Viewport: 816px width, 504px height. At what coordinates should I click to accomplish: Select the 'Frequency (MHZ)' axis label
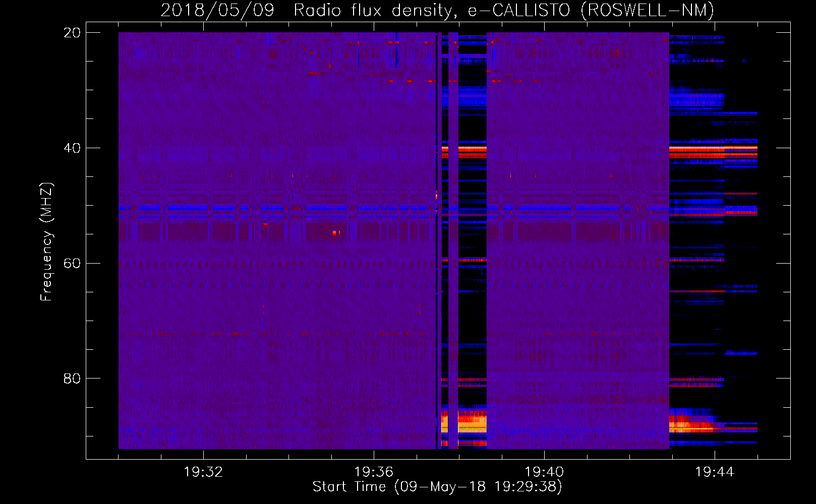point(46,242)
